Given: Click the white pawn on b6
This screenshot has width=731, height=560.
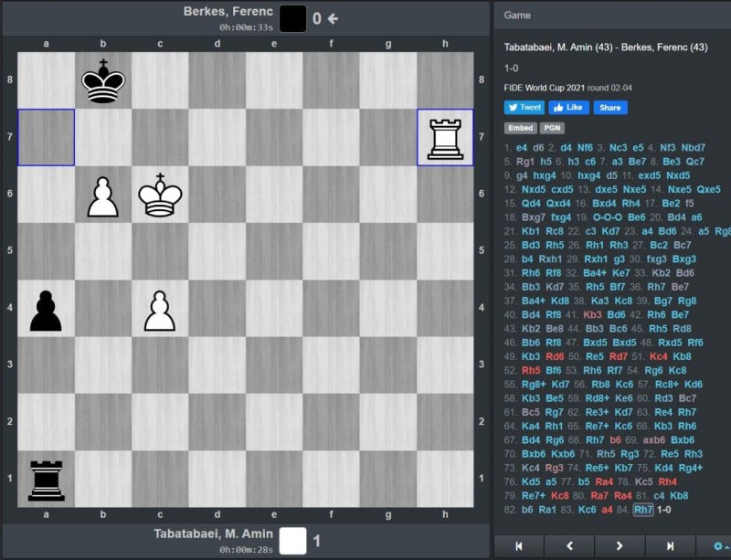Looking at the screenshot, I should [103, 195].
